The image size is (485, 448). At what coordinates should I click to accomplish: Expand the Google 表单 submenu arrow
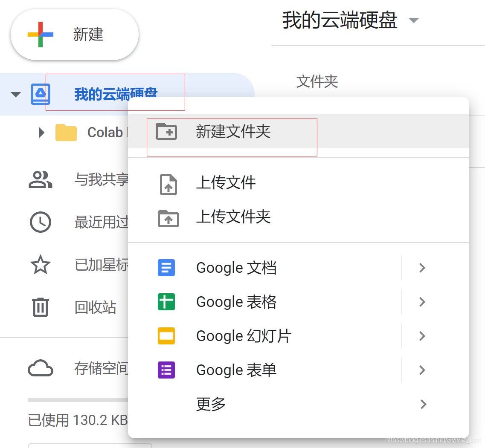coord(422,370)
